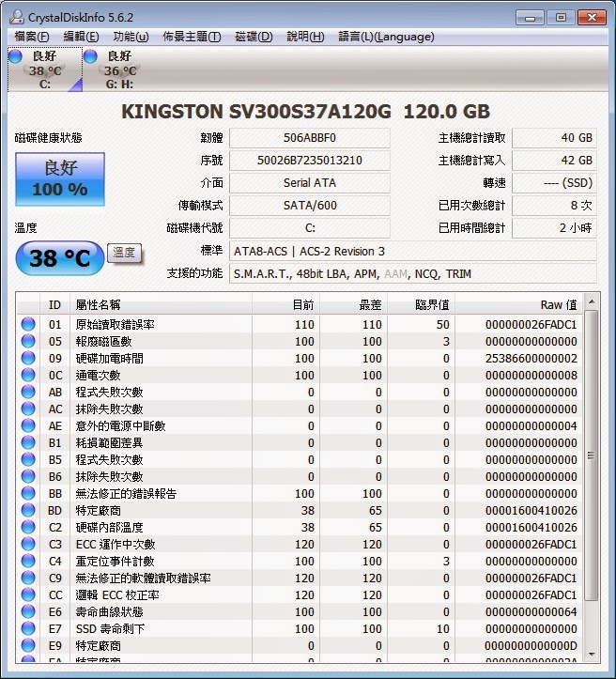The width and height of the screenshot is (616, 679).
Task: Click the 臨界值 column header
Action: [422, 305]
